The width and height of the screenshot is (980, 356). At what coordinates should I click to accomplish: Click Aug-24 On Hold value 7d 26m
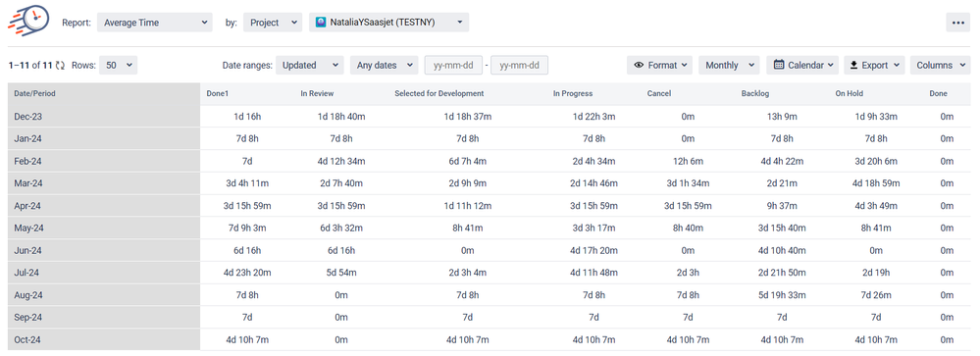(876, 295)
